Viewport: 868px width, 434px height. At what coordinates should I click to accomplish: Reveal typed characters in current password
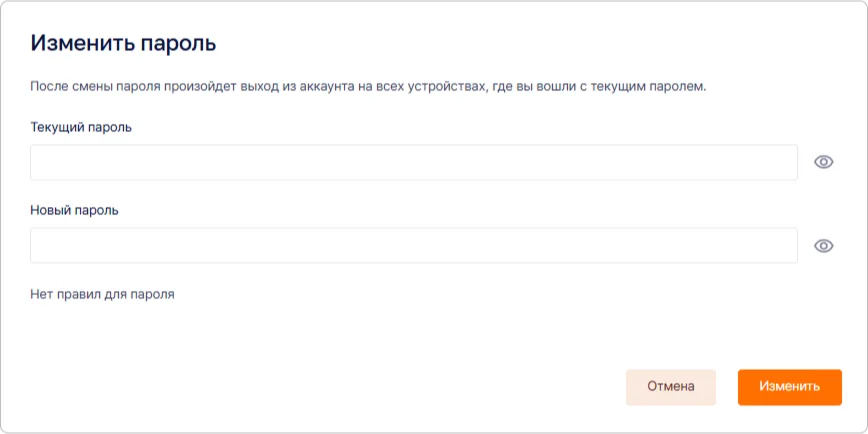[x=823, y=162]
